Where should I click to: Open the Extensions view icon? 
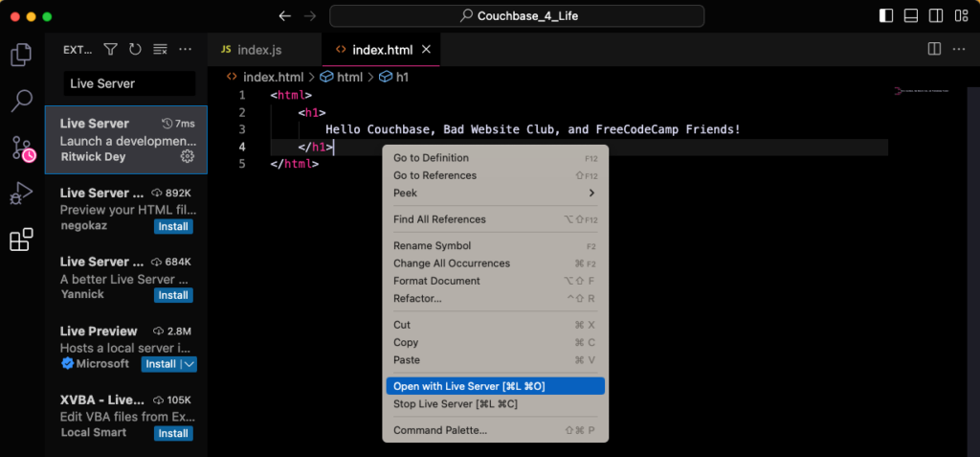(x=21, y=240)
